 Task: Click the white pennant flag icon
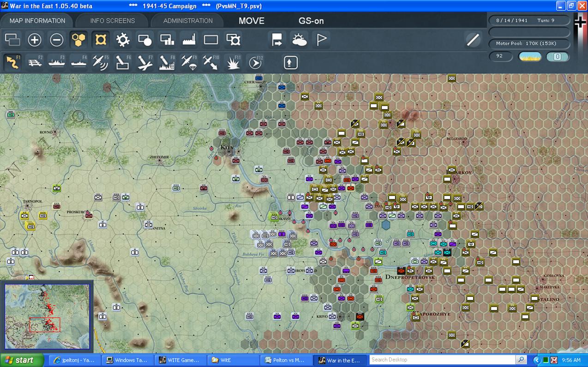322,40
